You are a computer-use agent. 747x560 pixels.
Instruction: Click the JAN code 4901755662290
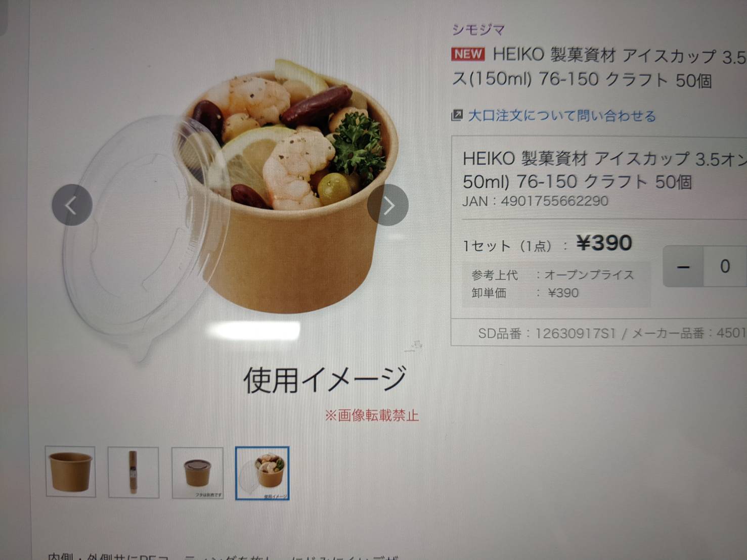tap(535, 201)
